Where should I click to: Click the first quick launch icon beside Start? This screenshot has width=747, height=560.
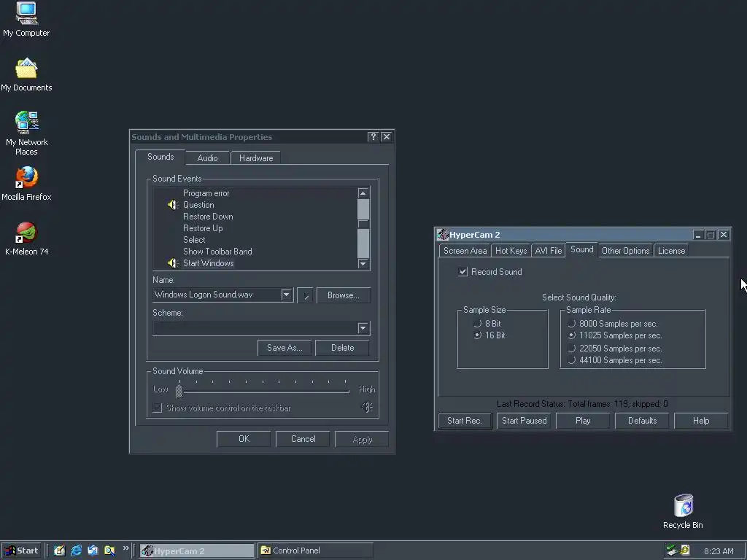[59, 551]
